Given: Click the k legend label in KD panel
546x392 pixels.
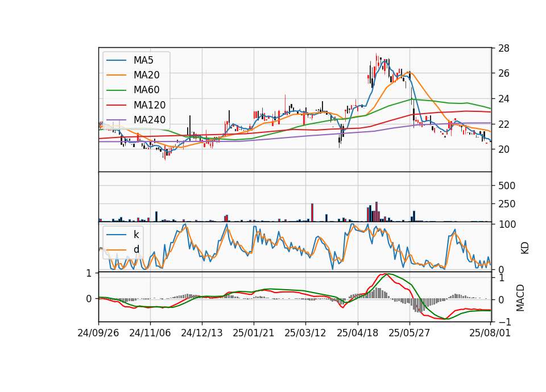Looking at the screenshot, I should (136, 235).
